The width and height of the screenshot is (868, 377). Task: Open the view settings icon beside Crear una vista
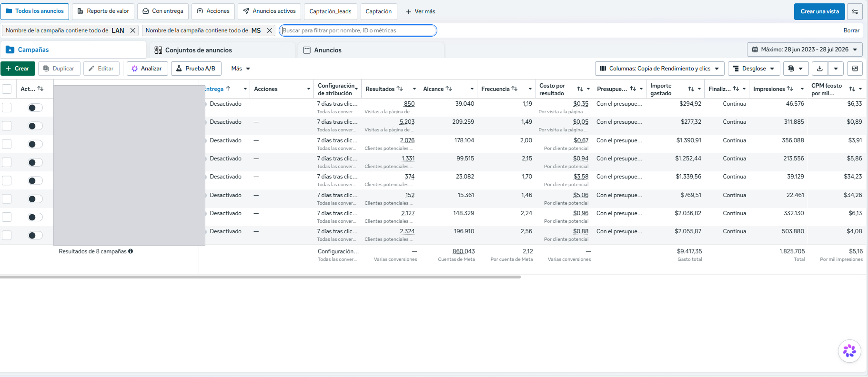[855, 11]
